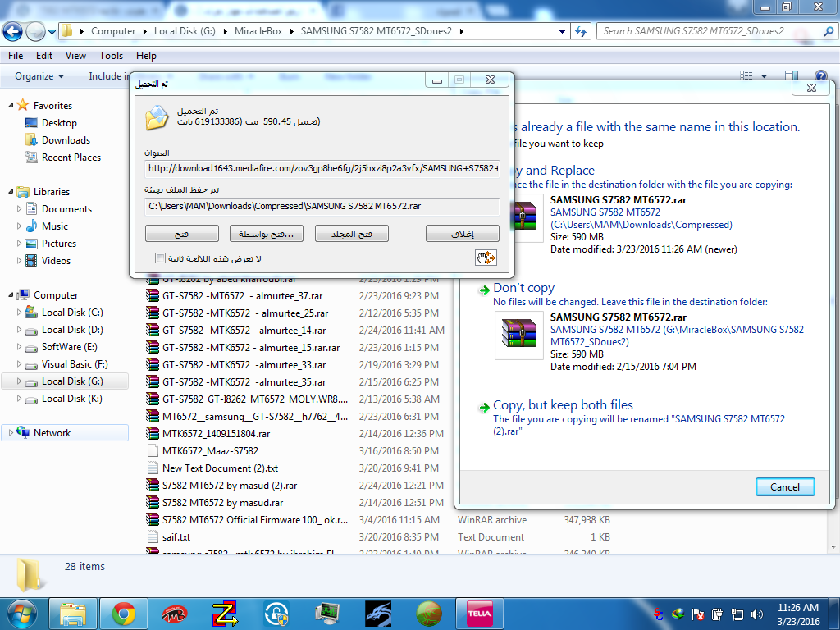This screenshot has width=840, height=630.
Task: Click the 'فتح بواسطة...' open with button
Action: pyautogui.click(x=267, y=234)
